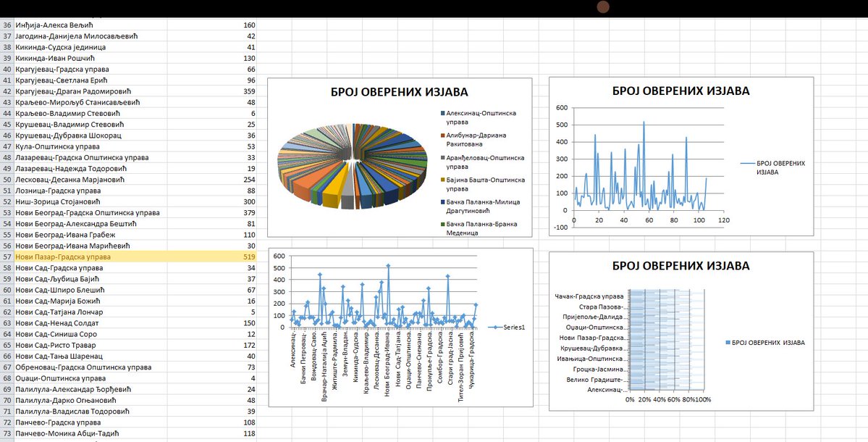Select row header 36

(x=7, y=25)
